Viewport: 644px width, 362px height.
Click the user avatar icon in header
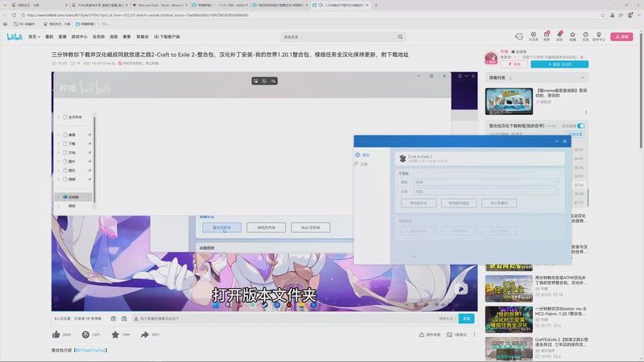519,36
